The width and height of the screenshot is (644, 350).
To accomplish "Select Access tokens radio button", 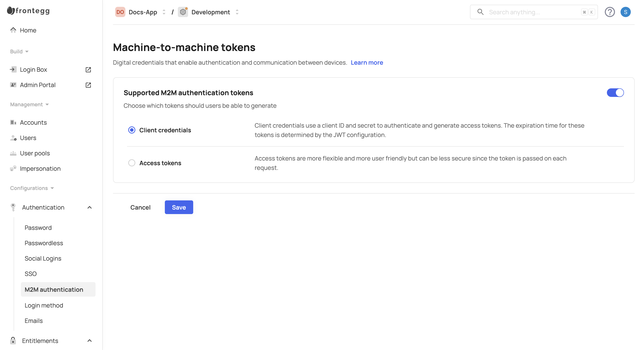I will (132, 163).
